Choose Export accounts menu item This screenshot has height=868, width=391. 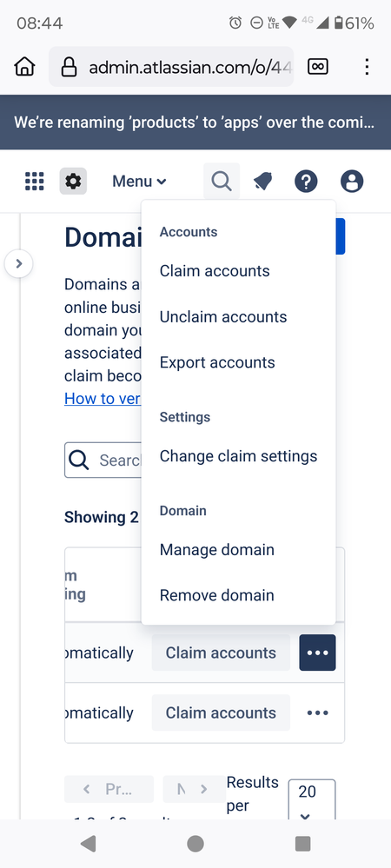tap(239, 362)
